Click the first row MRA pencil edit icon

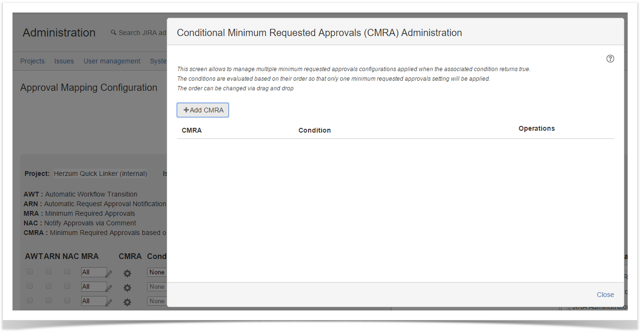pyautogui.click(x=109, y=273)
